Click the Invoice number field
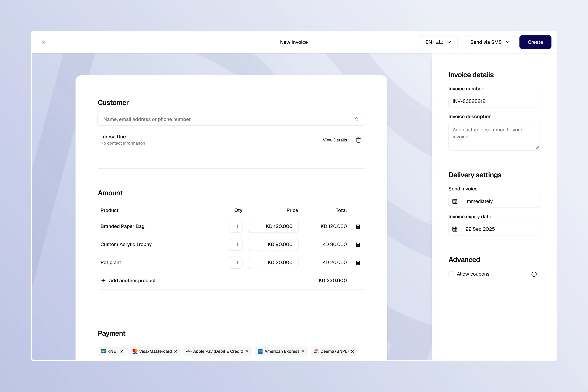 point(494,101)
